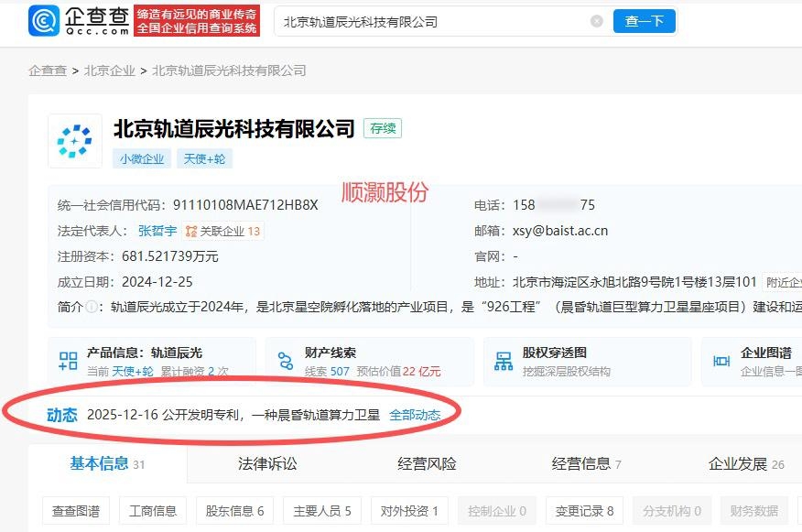The image size is (802, 532).
Task: Select the 变更记录 8 sub-tab
Action: [584, 511]
